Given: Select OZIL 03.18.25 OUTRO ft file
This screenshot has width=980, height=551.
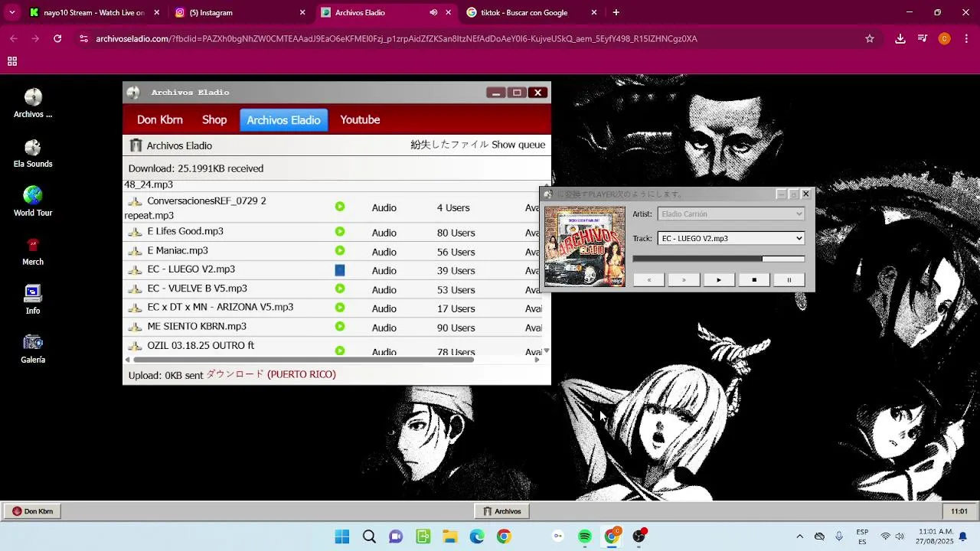Looking at the screenshot, I should 201,345.
